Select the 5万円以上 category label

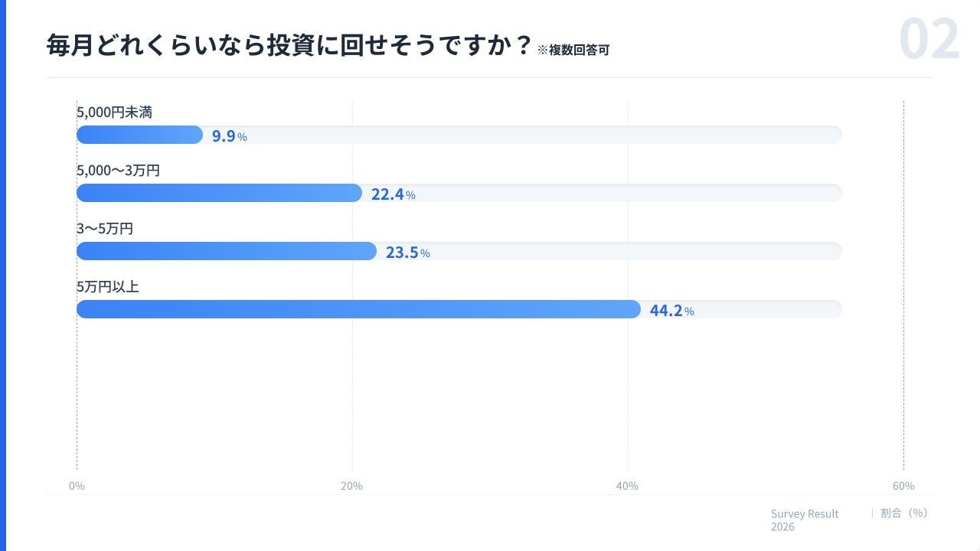(x=108, y=287)
